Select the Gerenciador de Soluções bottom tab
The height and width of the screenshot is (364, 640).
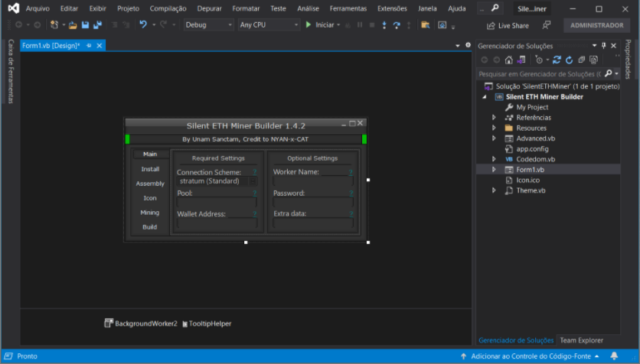516,340
